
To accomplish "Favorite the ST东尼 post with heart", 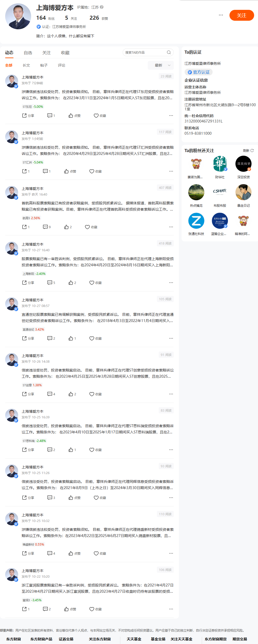I will pos(100,116).
